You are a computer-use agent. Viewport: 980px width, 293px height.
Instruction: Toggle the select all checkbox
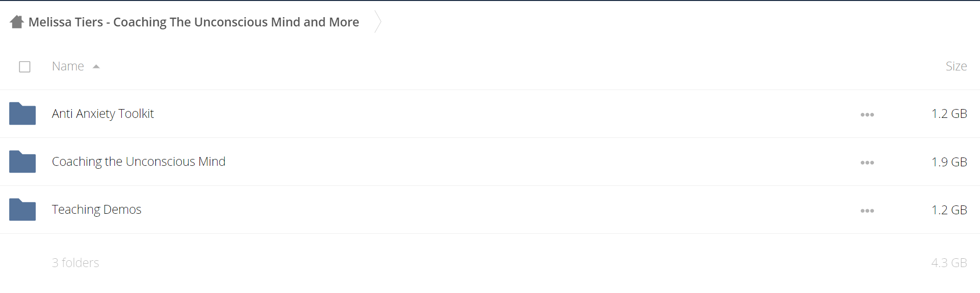point(24,67)
